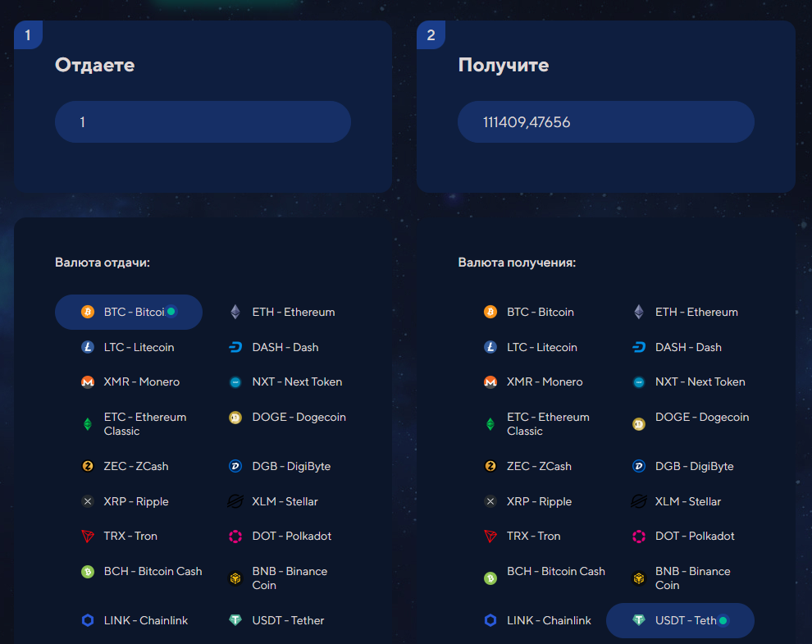Viewport: 812px width, 644px height.
Task: Click the Chainlink icon under Валюта получения
Action: click(x=490, y=620)
